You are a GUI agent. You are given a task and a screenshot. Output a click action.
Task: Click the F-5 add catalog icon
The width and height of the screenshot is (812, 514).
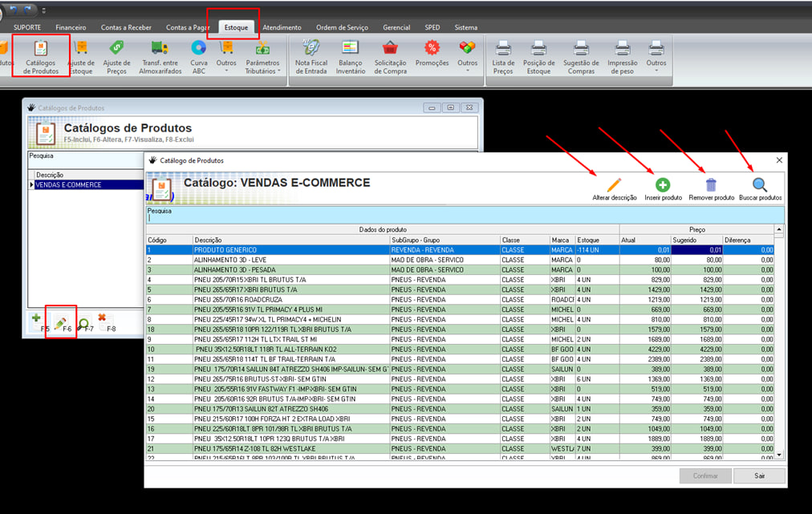(x=36, y=319)
